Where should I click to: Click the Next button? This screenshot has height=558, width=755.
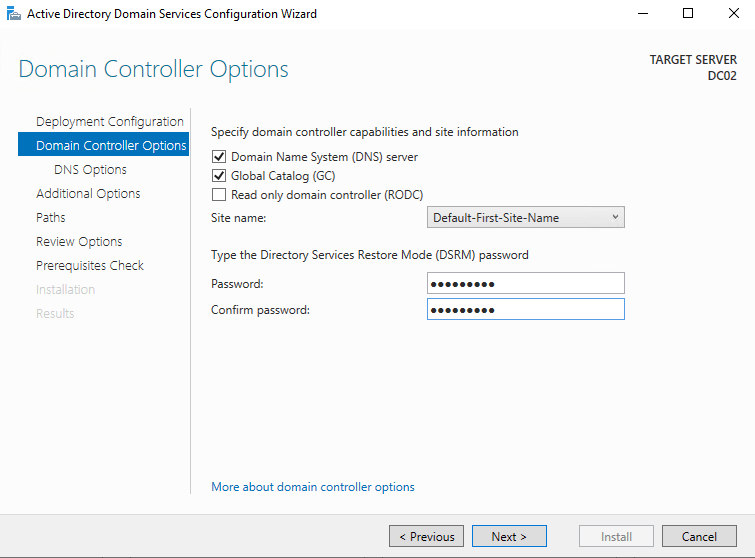509,536
